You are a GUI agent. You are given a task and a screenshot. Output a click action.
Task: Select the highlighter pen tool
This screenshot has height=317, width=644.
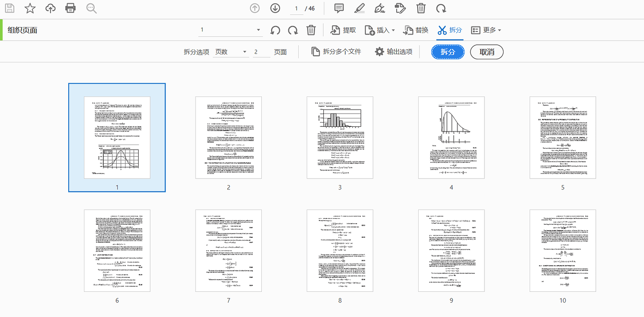click(359, 8)
